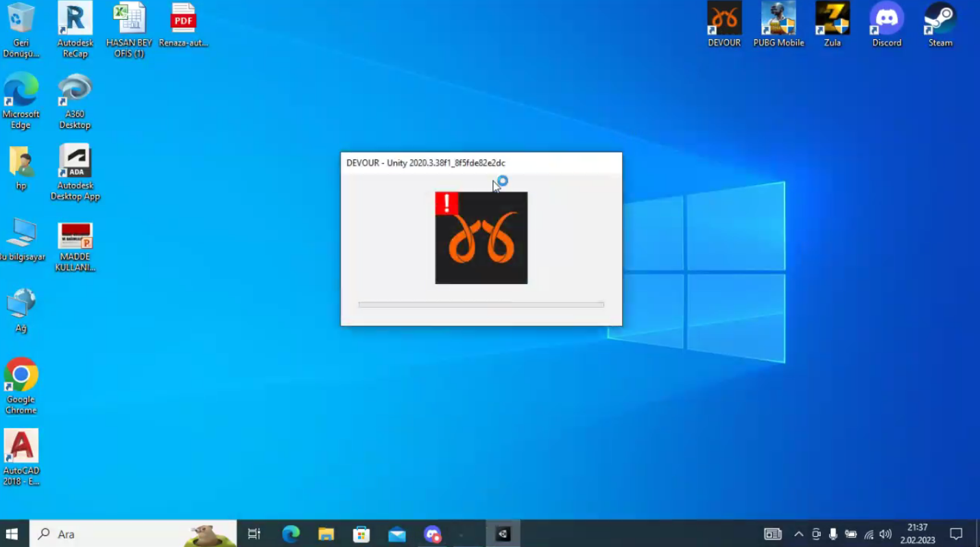Click the battery status tray icon
The height and width of the screenshot is (547, 980).
[x=851, y=534]
